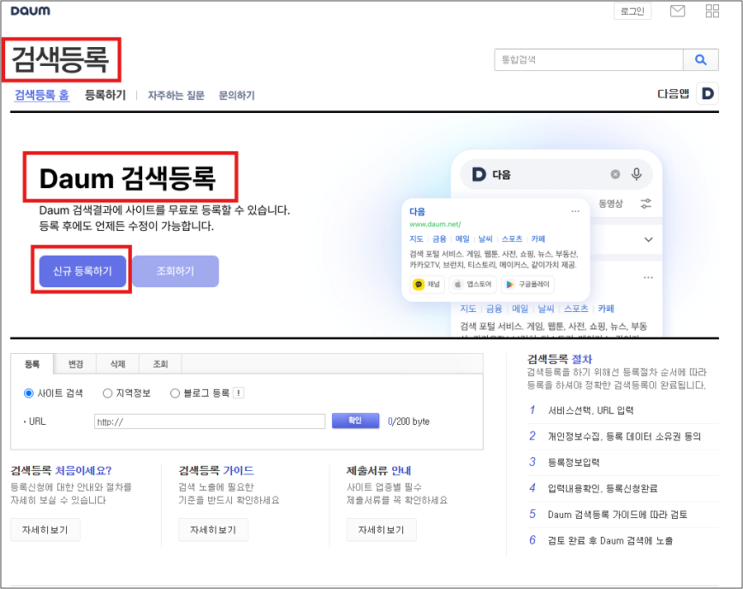Image resolution: width=743 pixels, height=589 pixels.
Task: Click the 다음 title link in result card
Action: [x=417, y=211]
